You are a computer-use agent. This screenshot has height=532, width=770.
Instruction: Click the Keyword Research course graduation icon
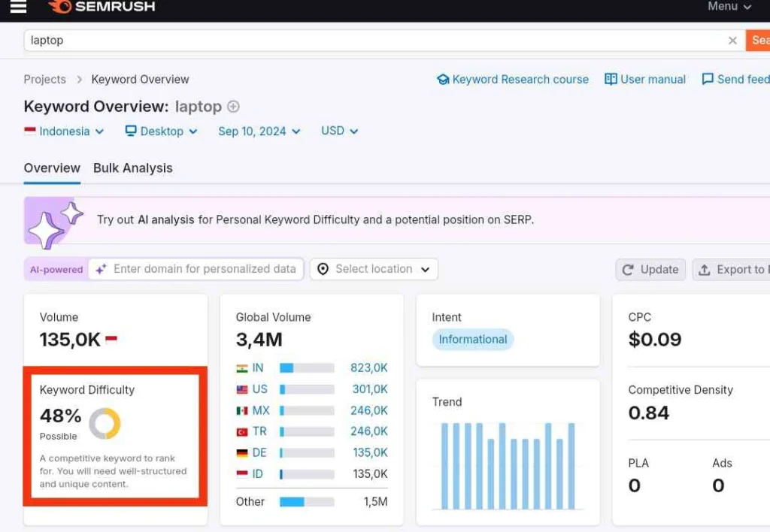click(x=443, y=80)
